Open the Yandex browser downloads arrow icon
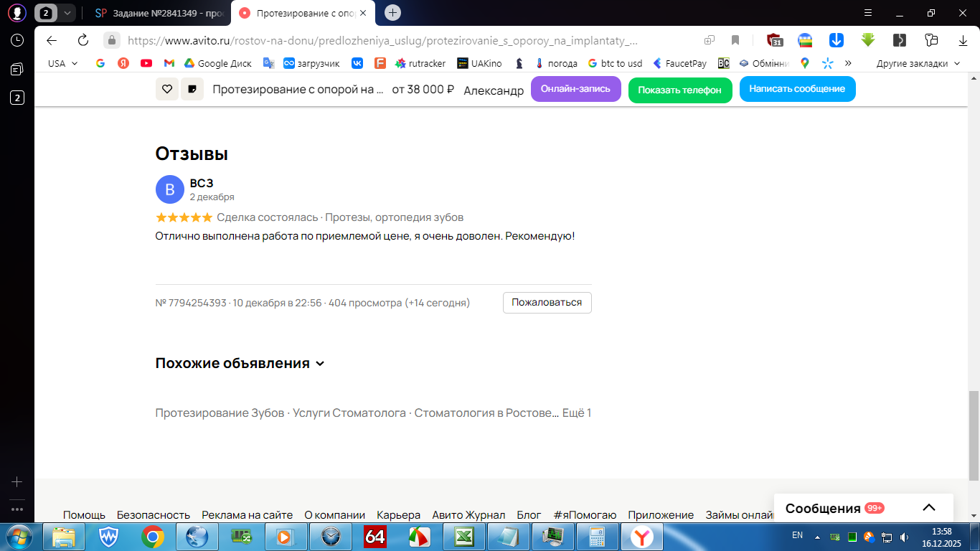980x551 pixels. pyautogui.click(x=963, y=40)
